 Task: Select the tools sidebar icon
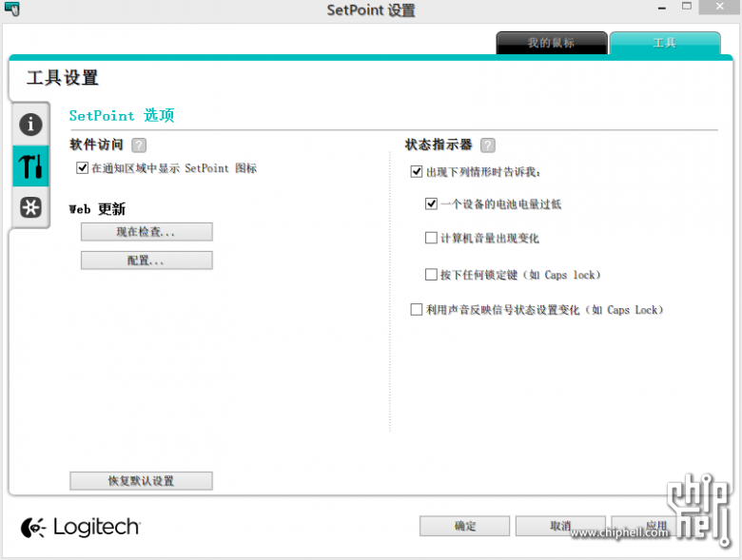(30, 166)
